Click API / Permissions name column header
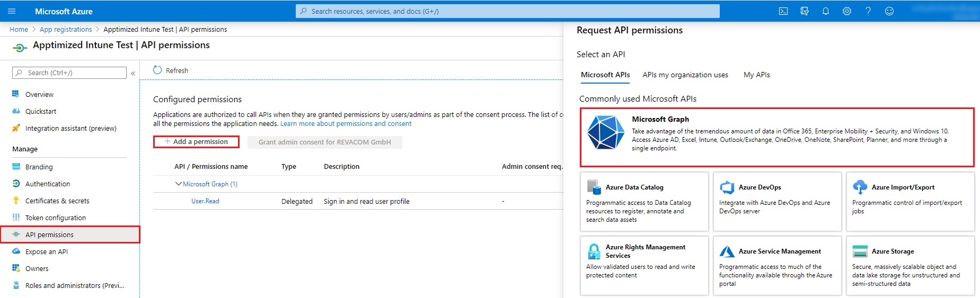Viewport: 980px width, 298px height. point(211,166)
